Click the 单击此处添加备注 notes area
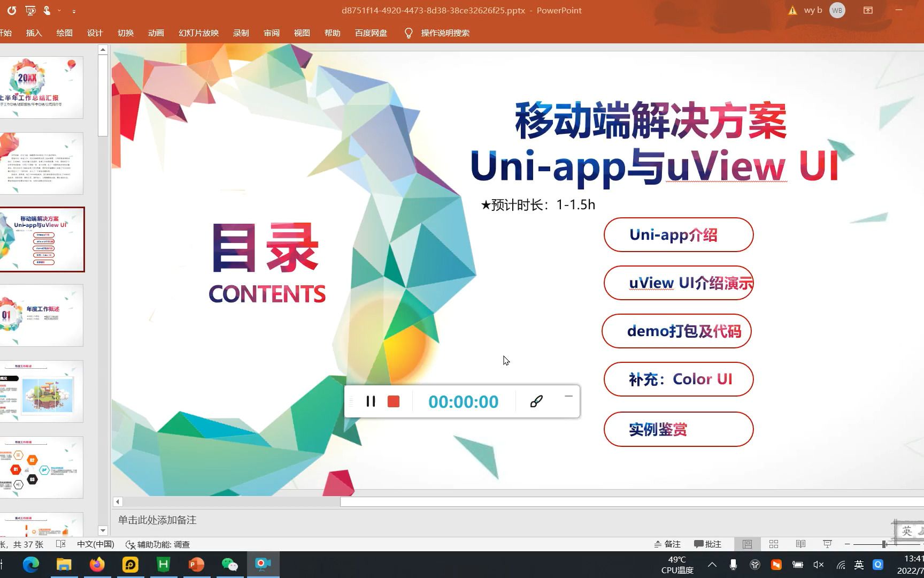 pos(157,520)
